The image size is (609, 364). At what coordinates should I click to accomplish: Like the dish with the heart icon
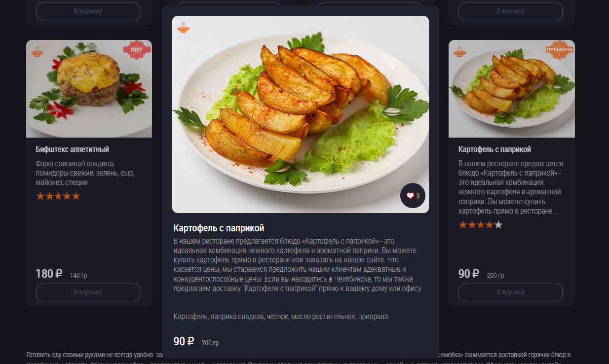click(413, 196)
